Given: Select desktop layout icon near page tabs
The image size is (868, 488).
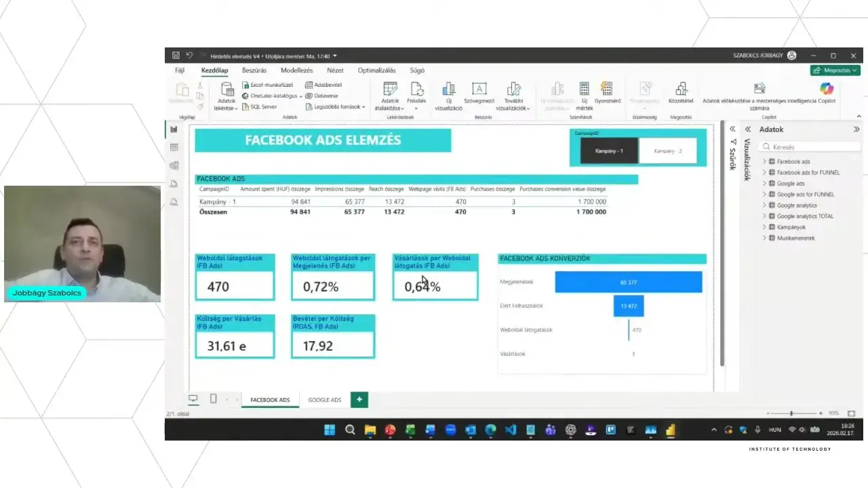Looking at the screenshot, I should click(193, 399).
